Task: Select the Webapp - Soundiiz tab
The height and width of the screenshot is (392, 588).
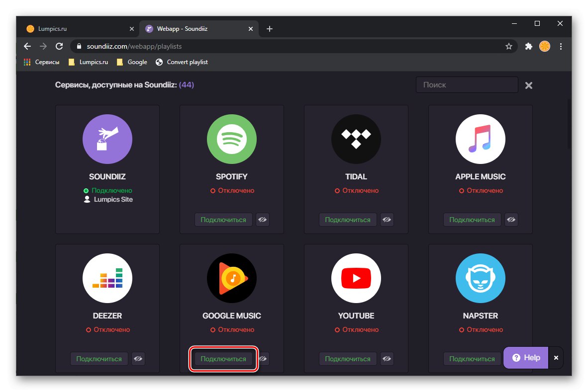Action: point(199,29)
